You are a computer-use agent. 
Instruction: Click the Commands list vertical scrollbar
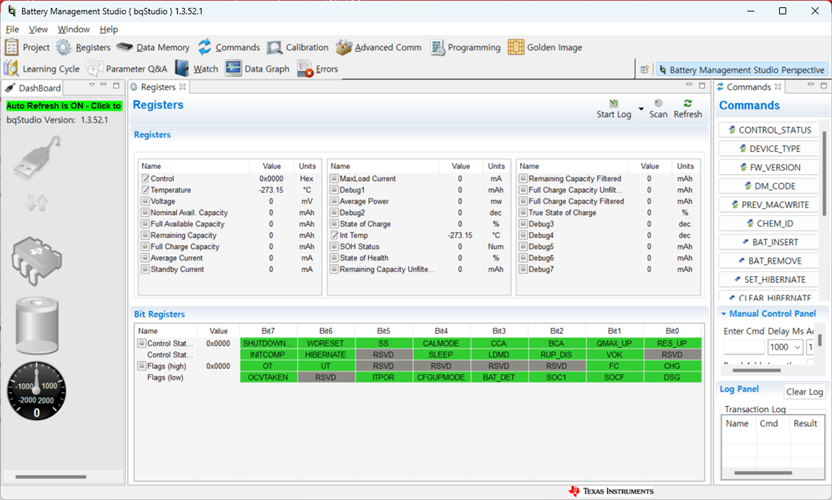click(824, 173)
